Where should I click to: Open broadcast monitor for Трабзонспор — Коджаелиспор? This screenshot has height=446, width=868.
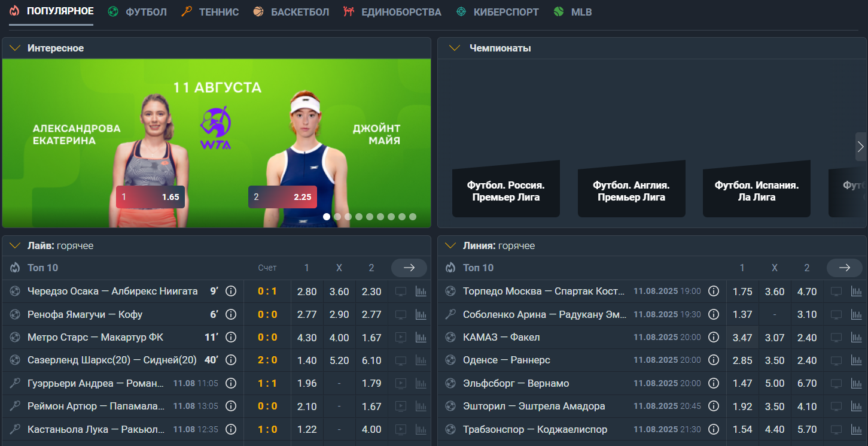[836, 429]
